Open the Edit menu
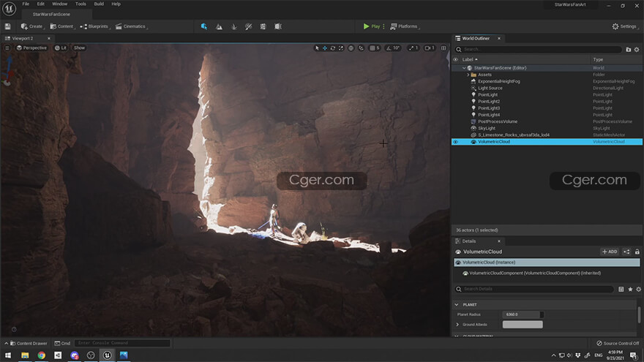 tap(41, 4)
